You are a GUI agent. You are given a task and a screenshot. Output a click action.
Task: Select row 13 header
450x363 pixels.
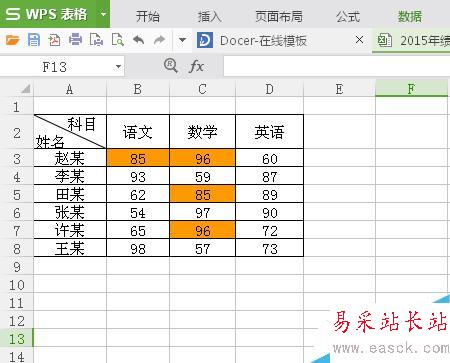click(17, 339)
